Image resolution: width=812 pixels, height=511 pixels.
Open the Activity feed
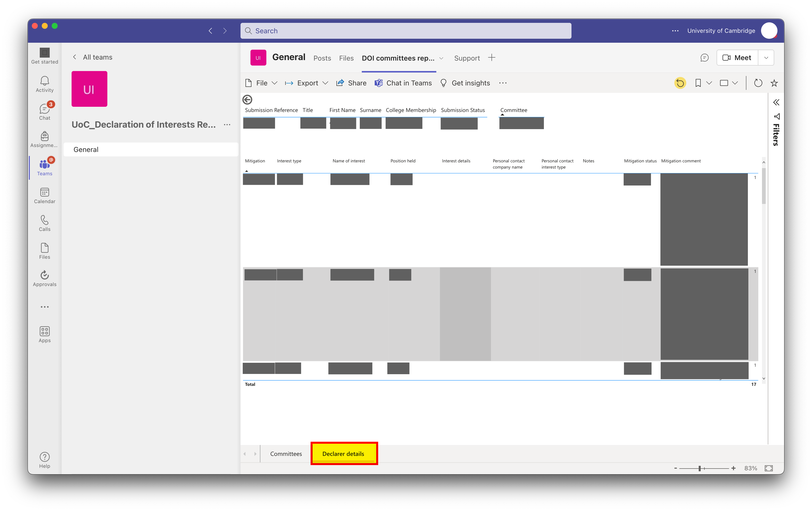[x=44, y=84]
